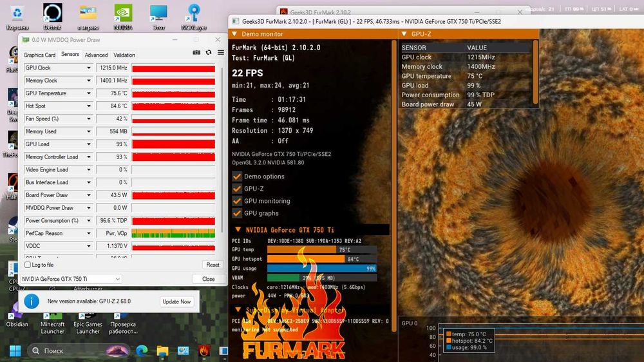The height and width of the screenshot is (362, 644).
Task: Click the 1.1370 V VDDC value
Action: click(x=113, y=246)
